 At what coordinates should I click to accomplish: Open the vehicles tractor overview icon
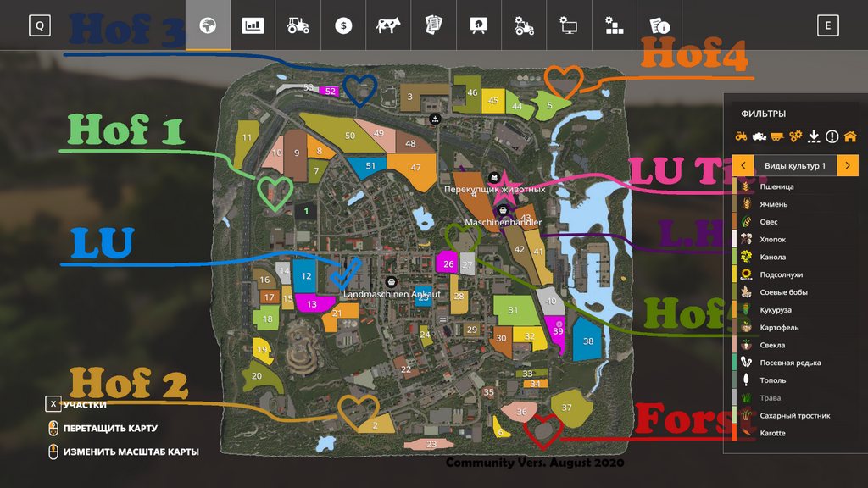pyautogui.click(x=298, y=25)
